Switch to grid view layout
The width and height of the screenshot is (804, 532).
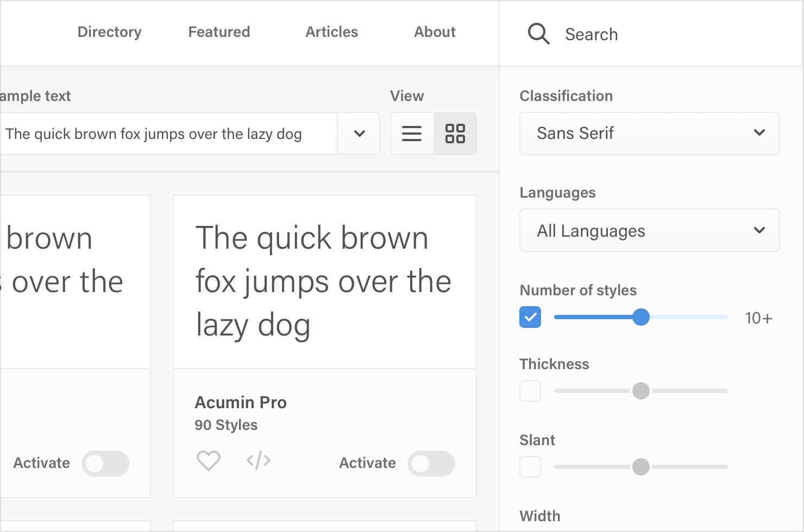click(455, 134)
